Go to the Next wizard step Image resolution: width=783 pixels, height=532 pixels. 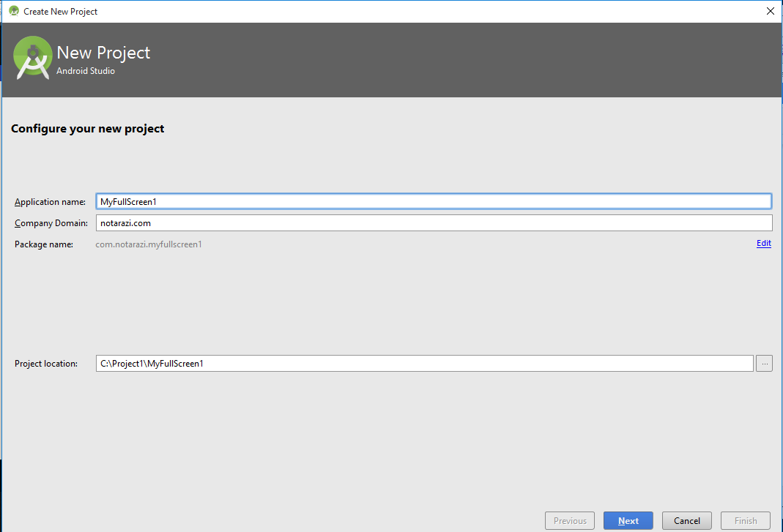pyautogui.click(x=628, y=520)
